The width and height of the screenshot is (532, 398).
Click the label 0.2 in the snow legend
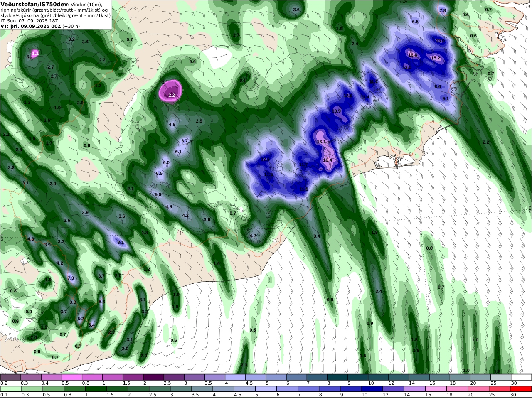coord(3,383)
